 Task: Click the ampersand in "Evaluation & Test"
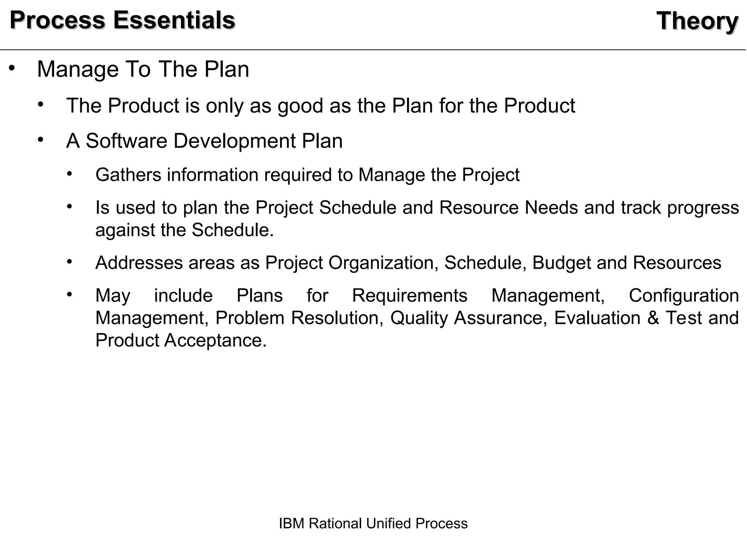click(x=653, y=318)
